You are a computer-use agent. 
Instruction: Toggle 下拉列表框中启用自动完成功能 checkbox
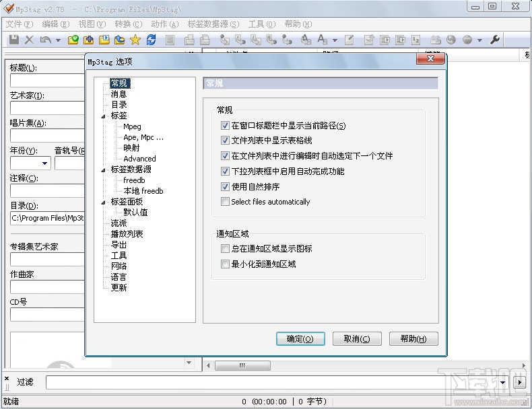[225, 171]
